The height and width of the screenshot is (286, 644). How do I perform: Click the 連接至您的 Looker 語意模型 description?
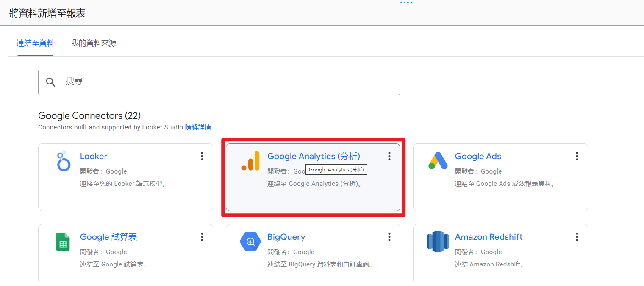pyautogui.click(x=123, y=184)
